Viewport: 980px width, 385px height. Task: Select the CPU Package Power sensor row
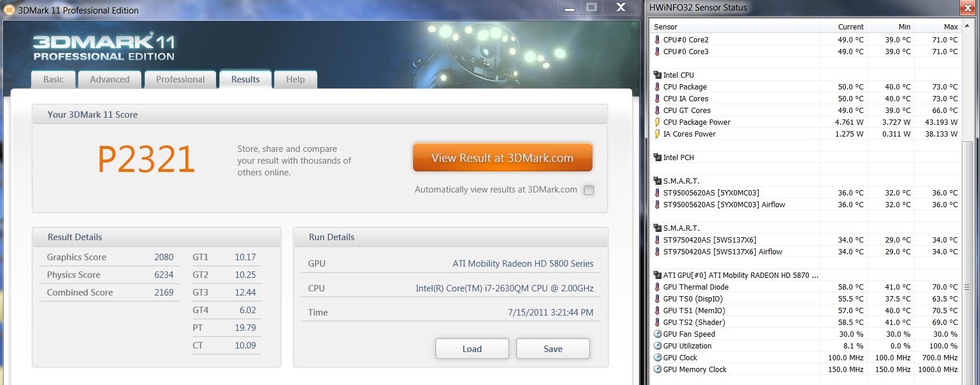point(805,122)
